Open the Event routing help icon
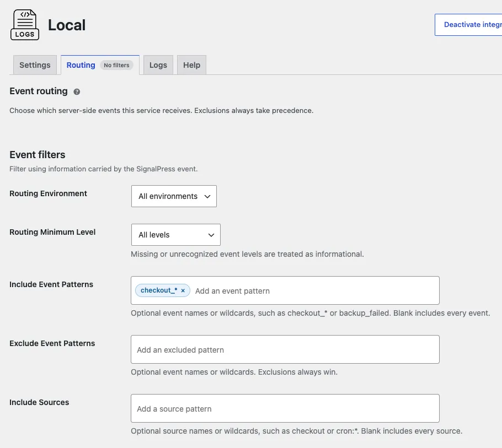This screenshot has width=502, height=448. [x=77, y=92]
